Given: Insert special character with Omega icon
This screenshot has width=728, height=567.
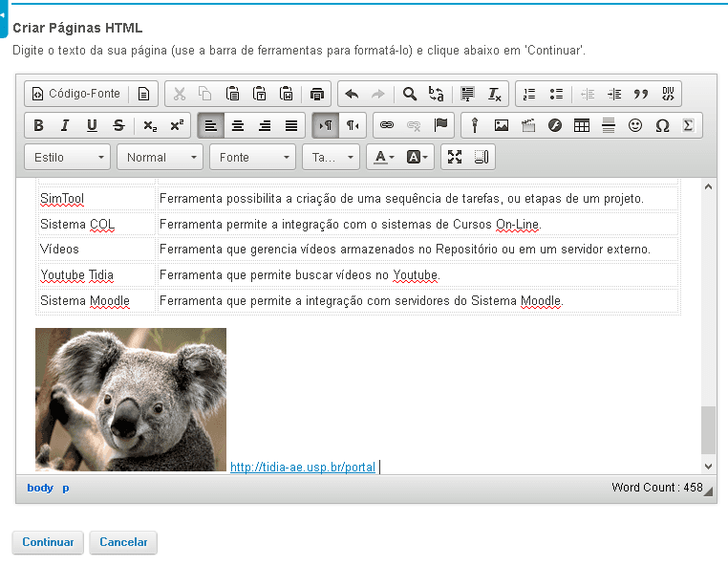Looking at the screenshot, I should click(x=662, y=125).
